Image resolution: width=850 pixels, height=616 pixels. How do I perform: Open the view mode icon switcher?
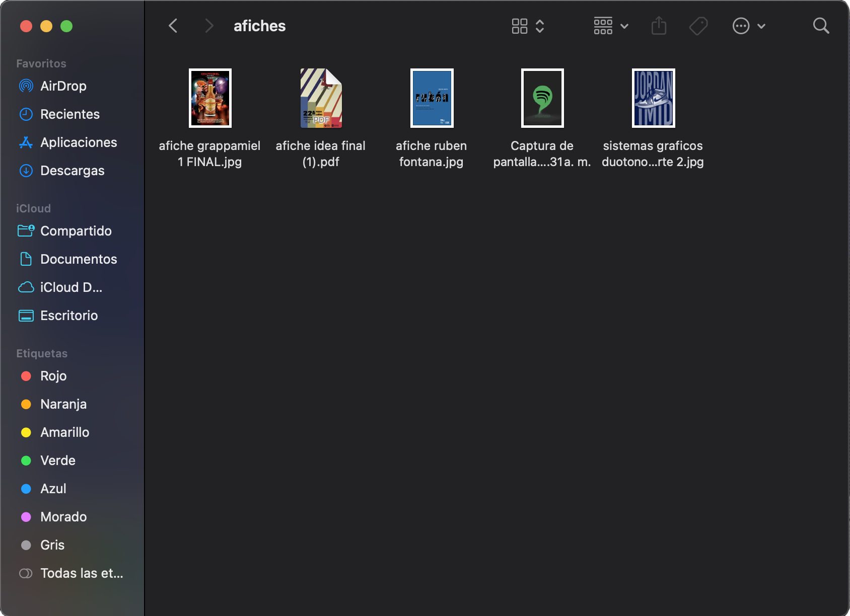[x=527, y=26]
